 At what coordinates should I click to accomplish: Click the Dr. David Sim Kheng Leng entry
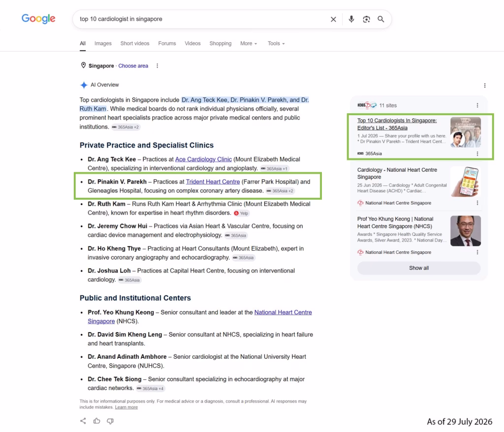(200, 339)
